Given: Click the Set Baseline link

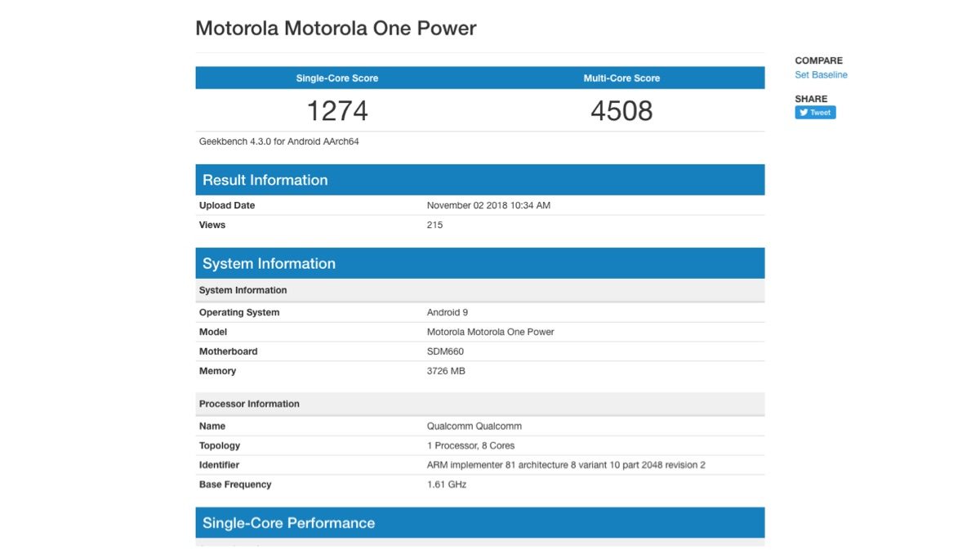Looking at the screenshot, I should pos(821,75).
